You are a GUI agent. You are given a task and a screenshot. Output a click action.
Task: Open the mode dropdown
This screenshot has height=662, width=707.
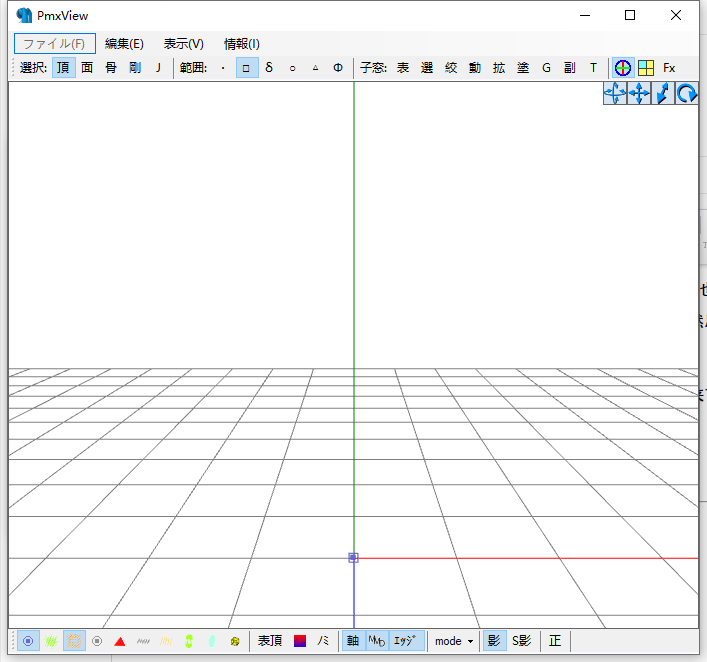[x=454, y=641]
